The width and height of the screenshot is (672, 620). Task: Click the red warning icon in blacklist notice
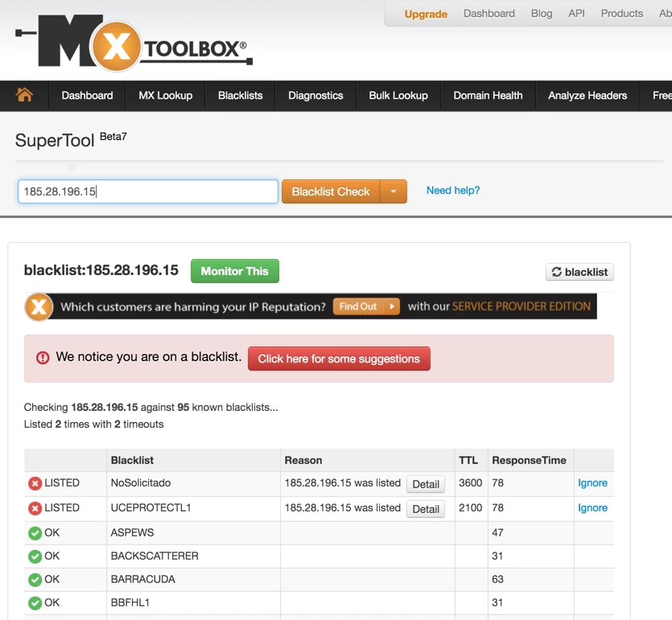point(43,358)
